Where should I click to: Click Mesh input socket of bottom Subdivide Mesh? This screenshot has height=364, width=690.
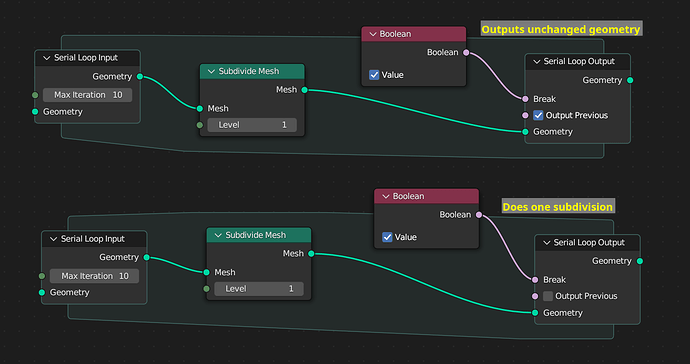coord(206,272)
